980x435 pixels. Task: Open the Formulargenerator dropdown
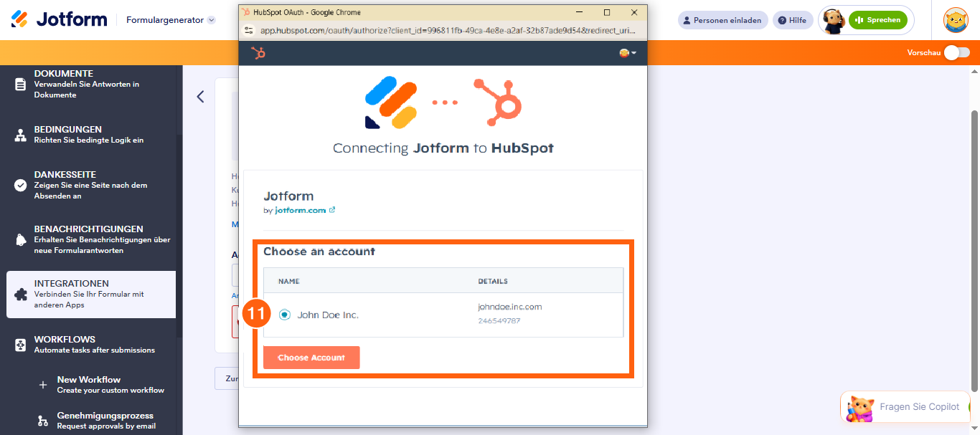click(x=171, y=20)
